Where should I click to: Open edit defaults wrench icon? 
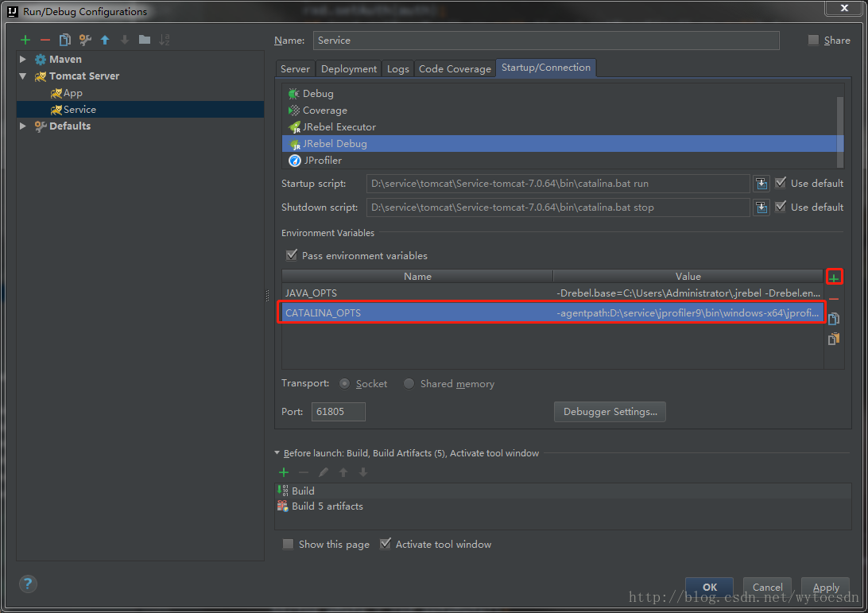point(85,40)
